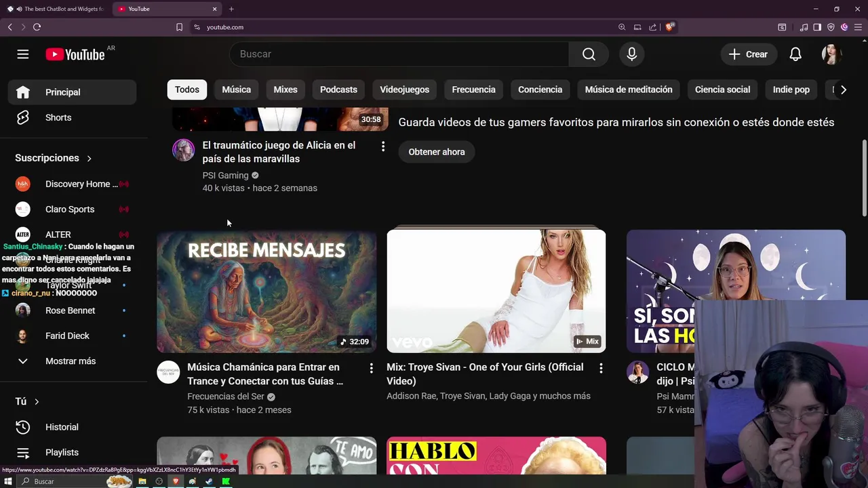Open Farid Dieck subscription
Image resolution: width=868 pixels, height=488 pixels.
(x=73, y=336)
